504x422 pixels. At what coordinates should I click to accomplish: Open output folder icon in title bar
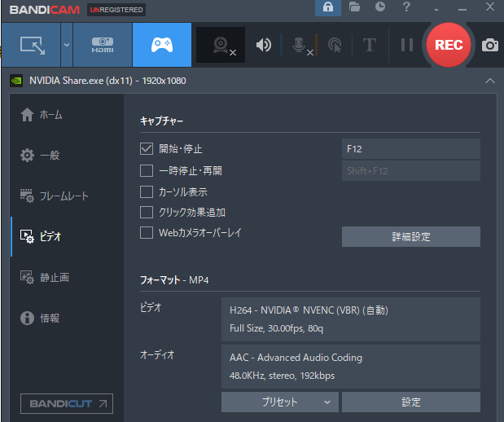point(354,7)
